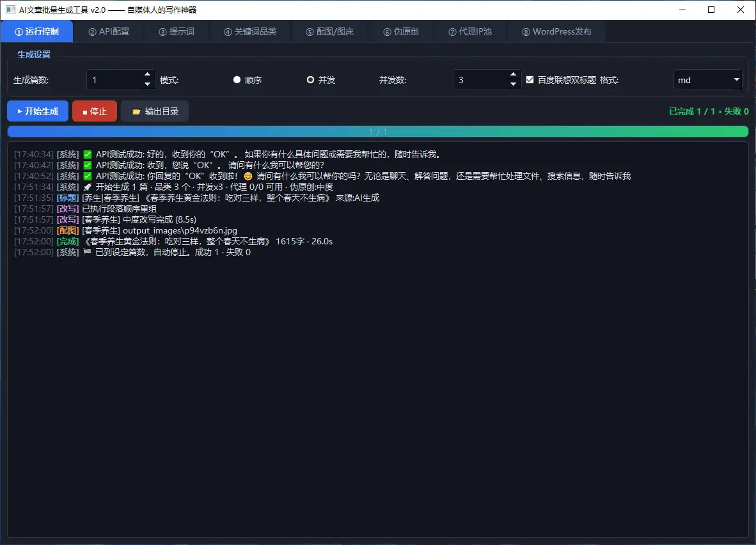The image size is (756, 545).
Task: Click 中度改写完成 (8.5s) log entry
Action: [x=160, y=219]
